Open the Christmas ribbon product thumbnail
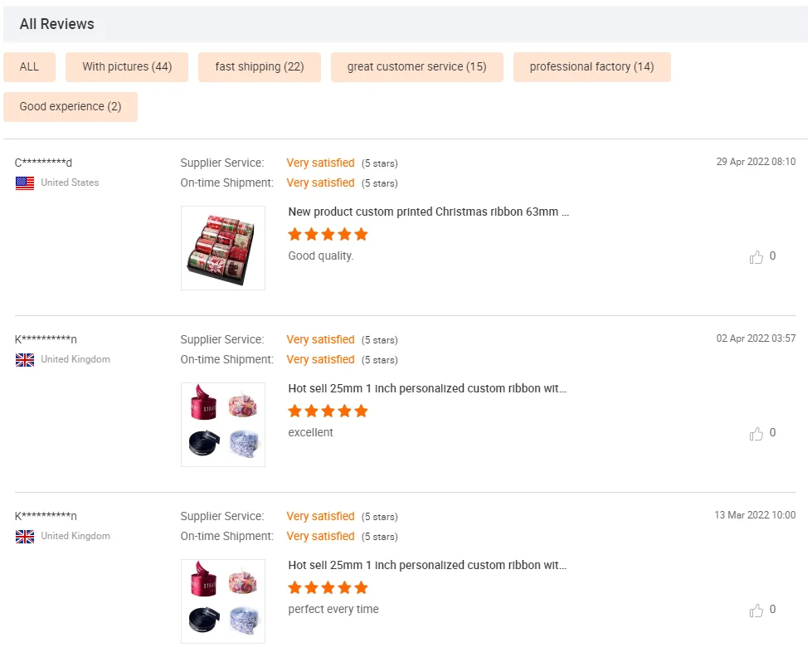The image size is (812, 662). click(x=223, y=248)
